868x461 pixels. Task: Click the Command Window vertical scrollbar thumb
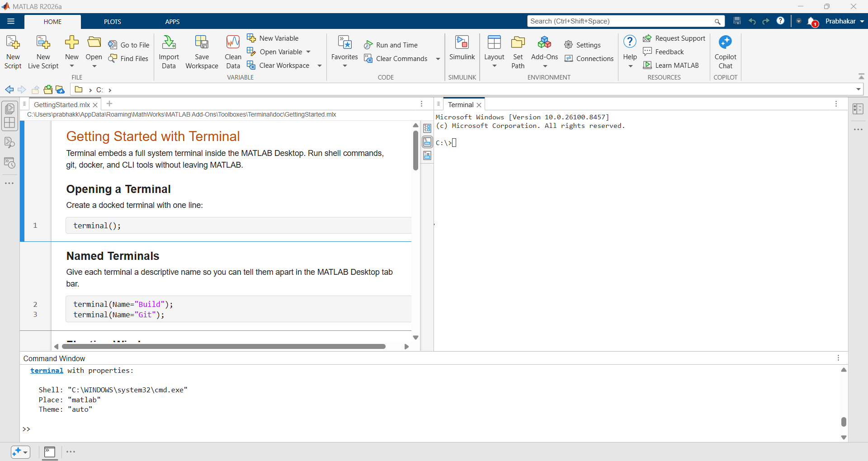[x=844, y=422]
